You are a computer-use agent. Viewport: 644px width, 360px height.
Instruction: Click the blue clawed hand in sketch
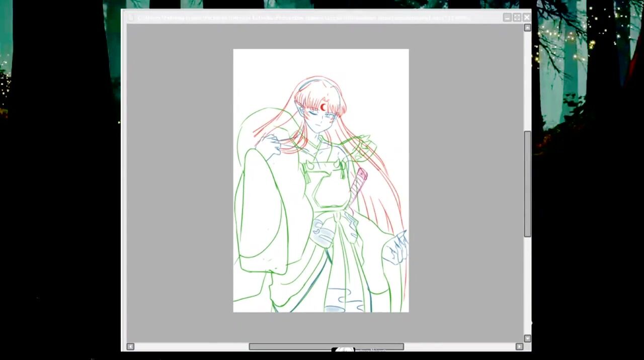tap(397, 246)
